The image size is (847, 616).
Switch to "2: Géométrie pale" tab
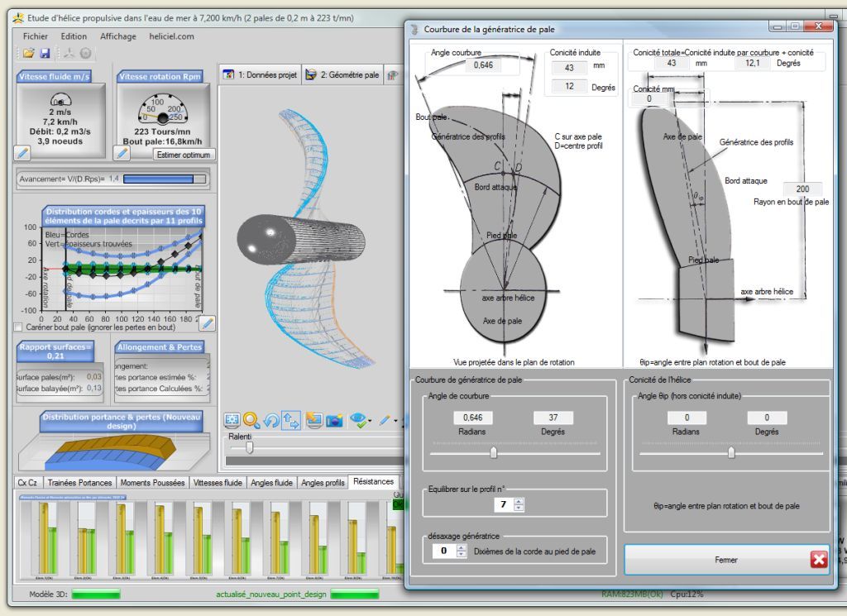tap(342, 74)
